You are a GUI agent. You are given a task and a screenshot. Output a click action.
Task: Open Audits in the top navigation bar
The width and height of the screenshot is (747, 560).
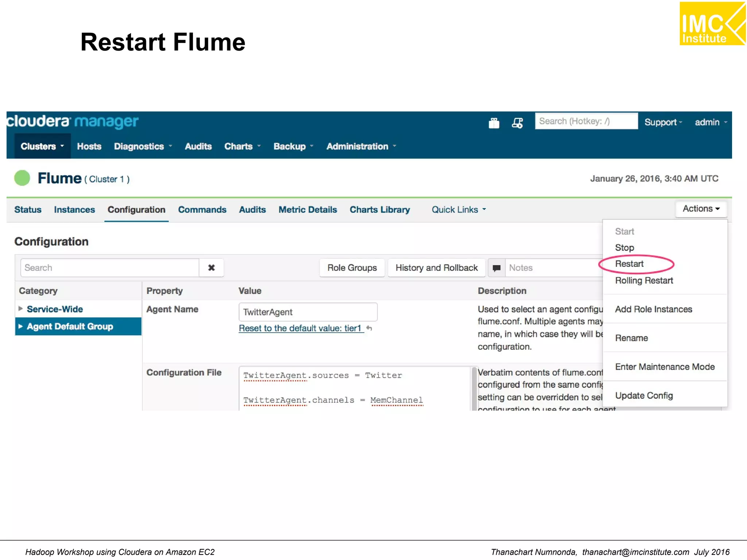(x=198, y=146)
